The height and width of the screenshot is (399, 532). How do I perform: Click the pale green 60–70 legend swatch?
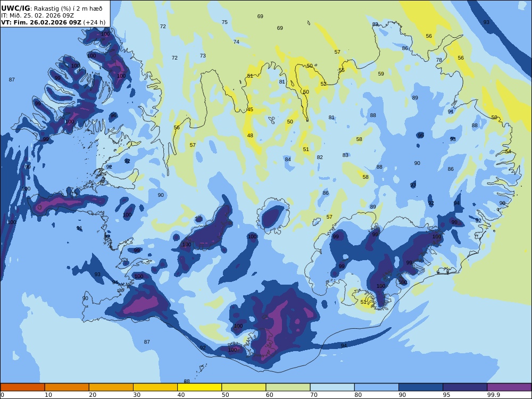[x=288, y=387]
